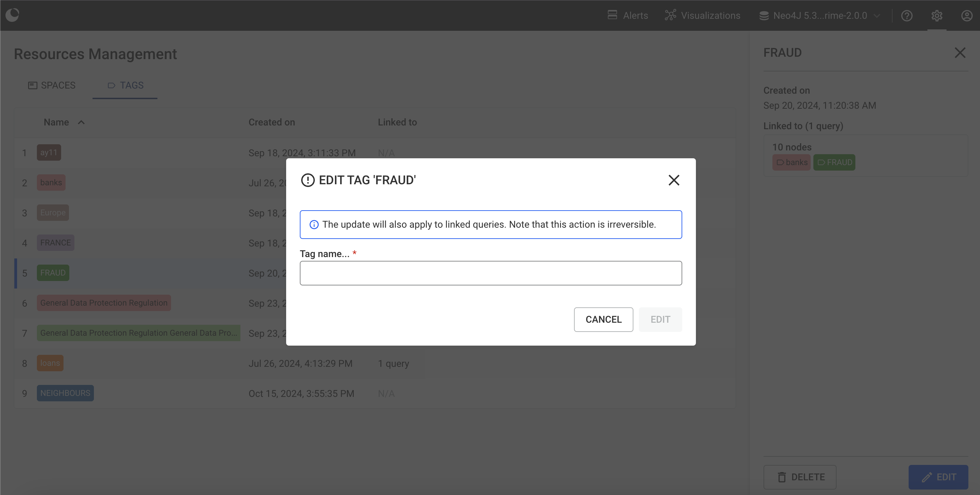The height and width of the screenshot is (495, 980).
Task: Open the Alerts panel
Action: click(x=627, y=15)
